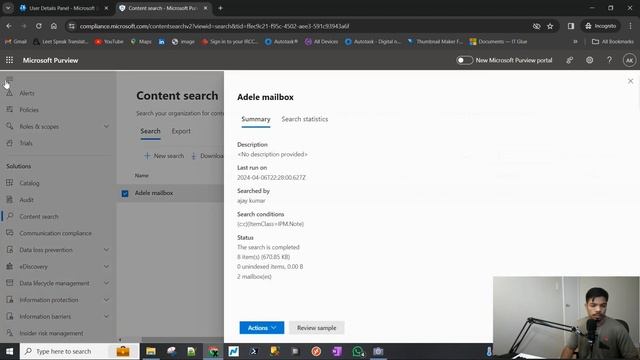Expand Data loss prevention chevron
The height and width of the screenshot is (360, 640).
click(106, 249)
